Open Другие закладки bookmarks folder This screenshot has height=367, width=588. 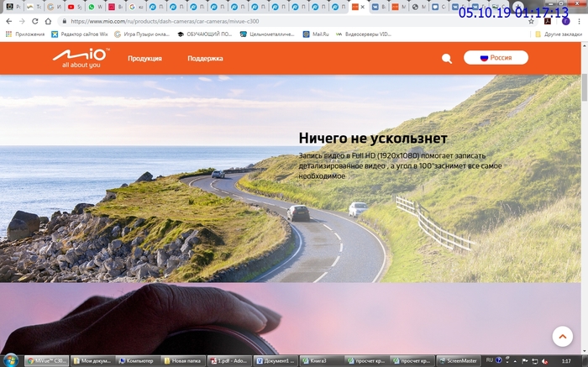tap(558, 34)
